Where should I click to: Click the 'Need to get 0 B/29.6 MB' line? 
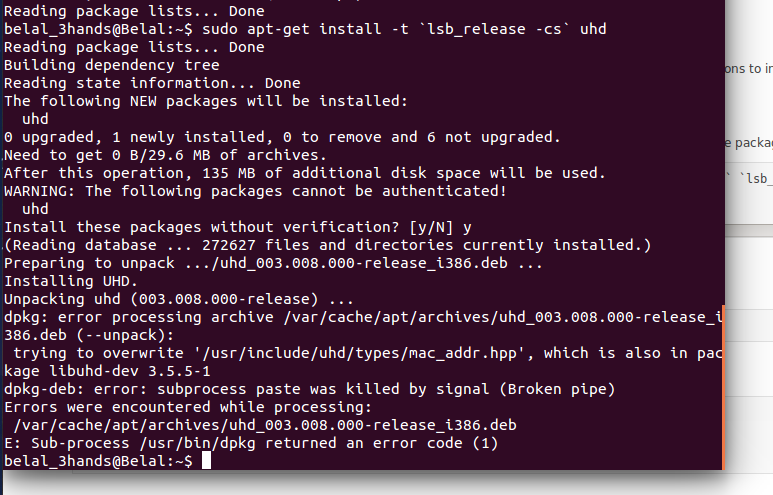click(165, 155)
